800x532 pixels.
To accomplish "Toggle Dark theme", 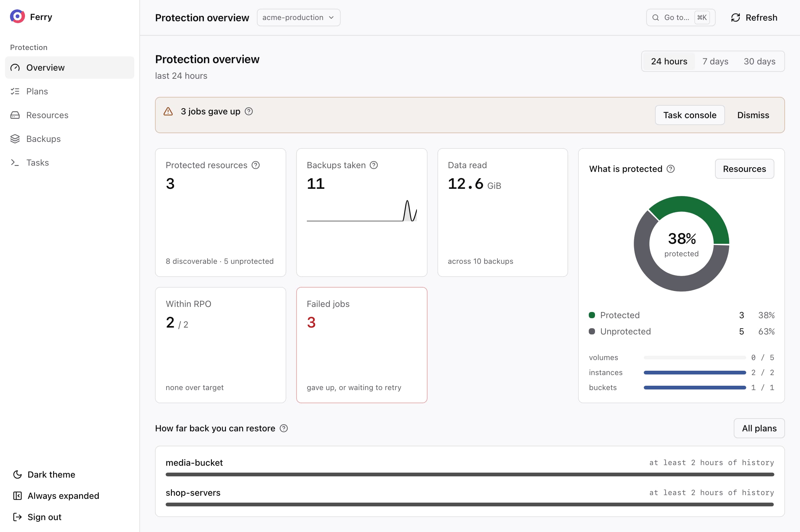I will click(x=44, y=475).
